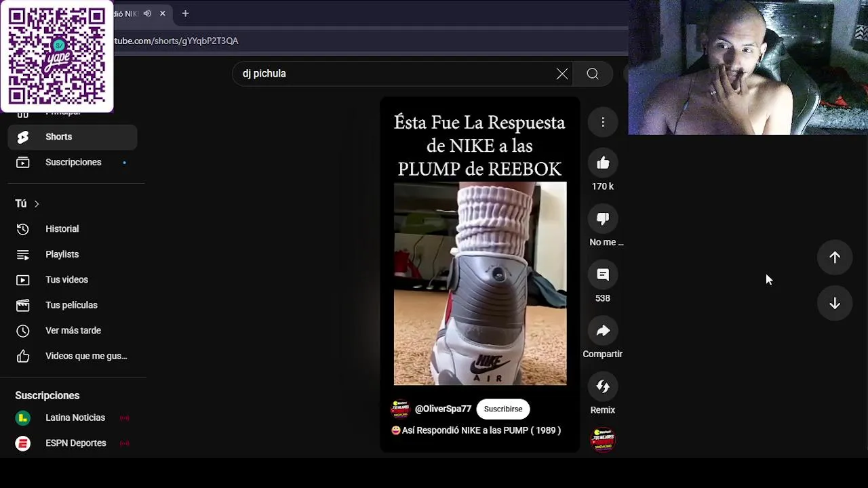Clear the search query with X
The width and height of the screenshot is (868, 488).
pyautogui.click(x=562, y=74)
